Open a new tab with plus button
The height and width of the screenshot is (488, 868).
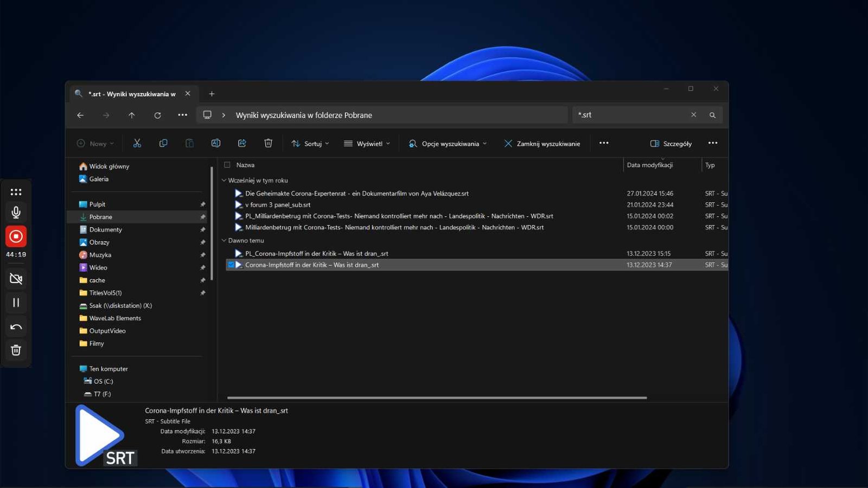pos(212,94)
